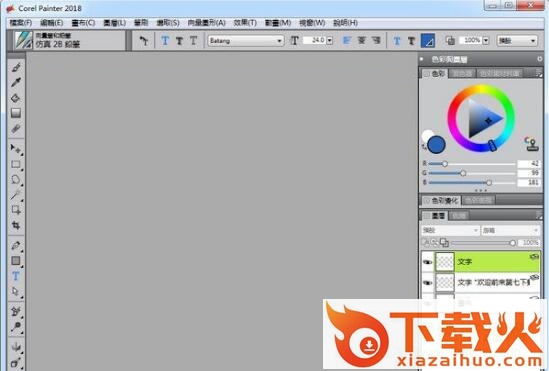This screenshot has height=371, width=549.
Task: Open the 編輯(E) menu
Action: [x=51, y=23]
